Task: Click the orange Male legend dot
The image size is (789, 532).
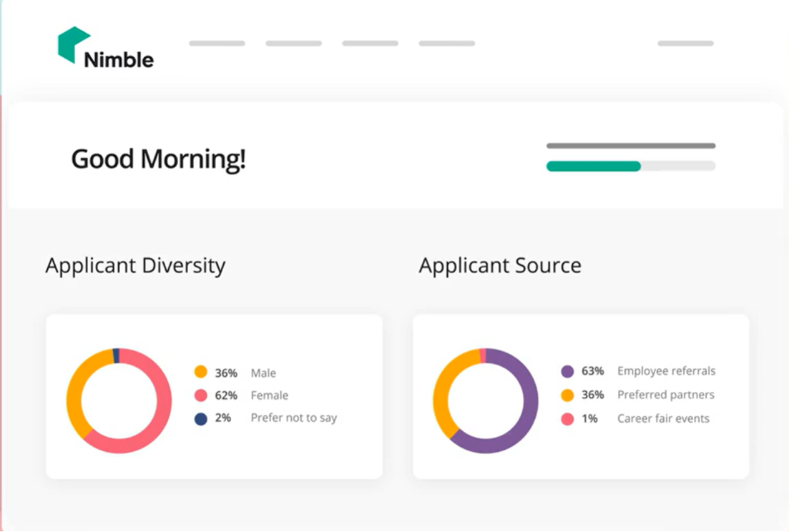Action: (x=201, y=372)
